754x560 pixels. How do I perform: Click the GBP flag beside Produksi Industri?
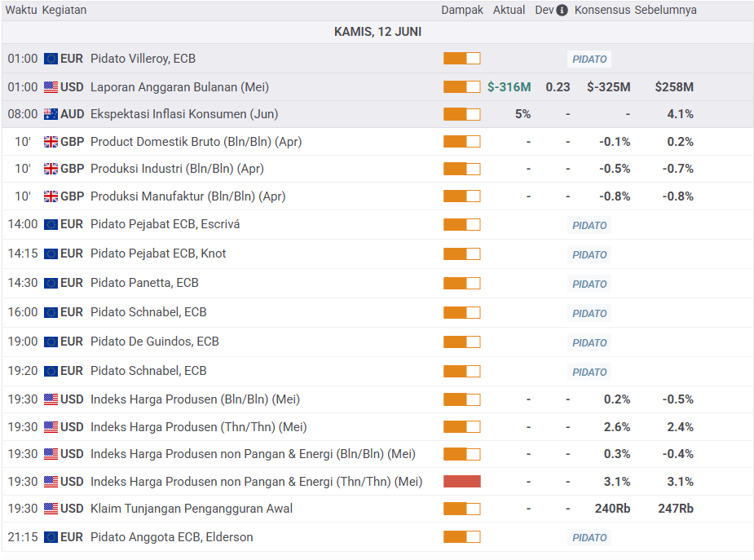tap(51, 169)
